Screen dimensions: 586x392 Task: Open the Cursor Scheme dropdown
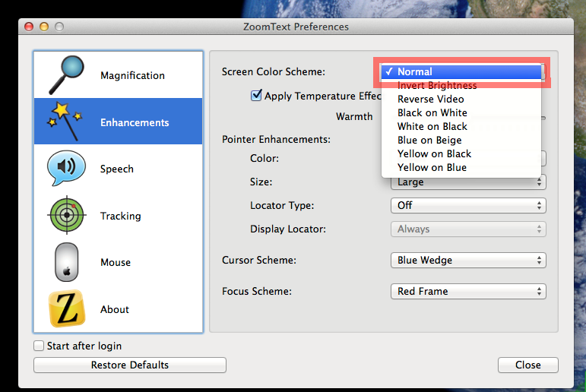pos(469,261)
